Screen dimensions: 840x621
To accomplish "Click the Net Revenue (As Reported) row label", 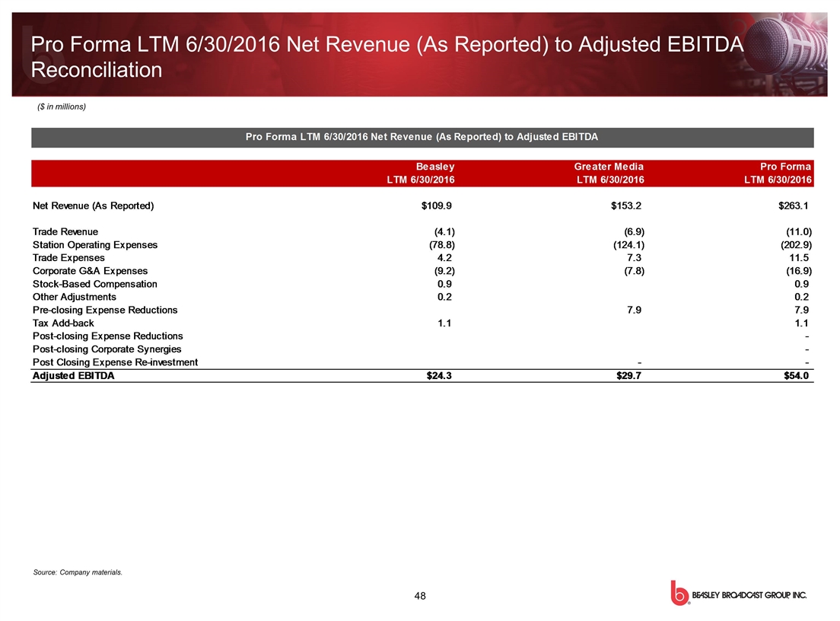I will click(x=93, y=205).
